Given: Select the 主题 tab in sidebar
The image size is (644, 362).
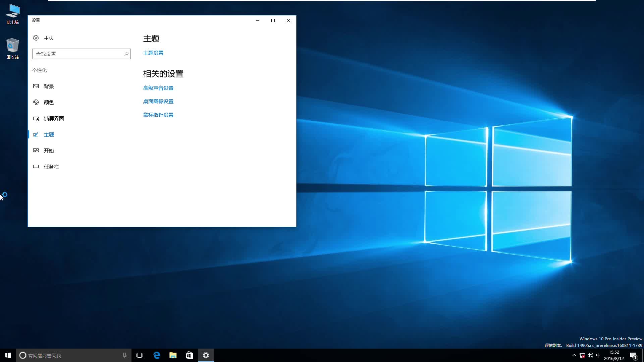Looking at the screenshot, I should coord(49,134).
